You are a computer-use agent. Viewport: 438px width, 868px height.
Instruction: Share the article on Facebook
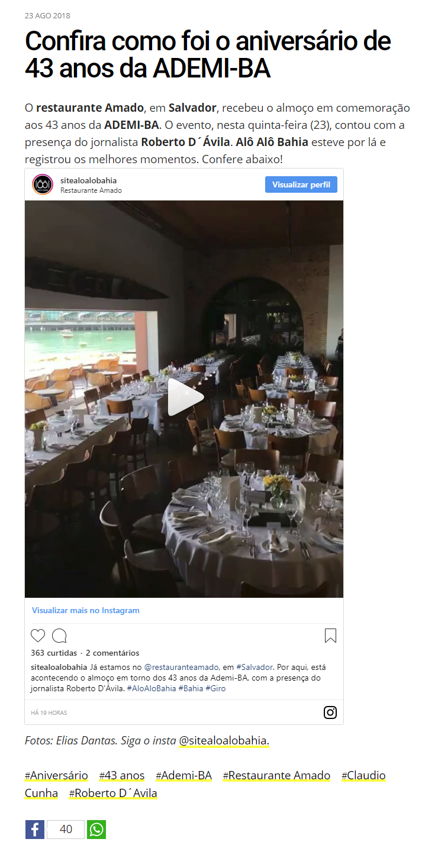point(35,830)
